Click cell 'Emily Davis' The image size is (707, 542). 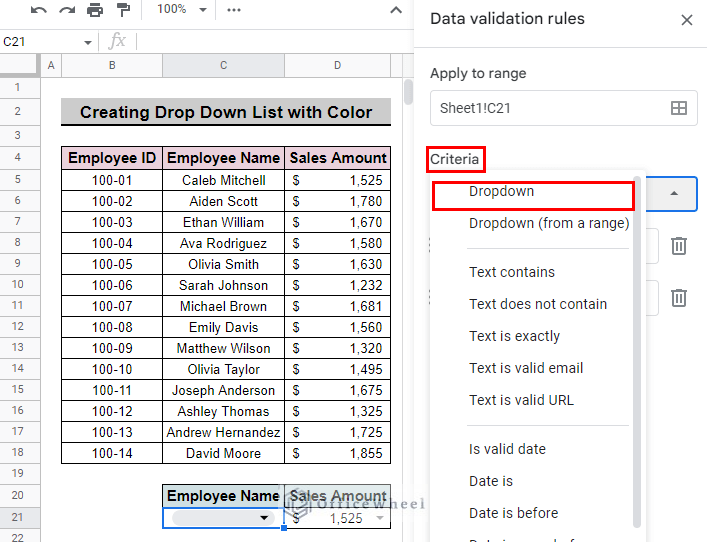coord(223,327)
